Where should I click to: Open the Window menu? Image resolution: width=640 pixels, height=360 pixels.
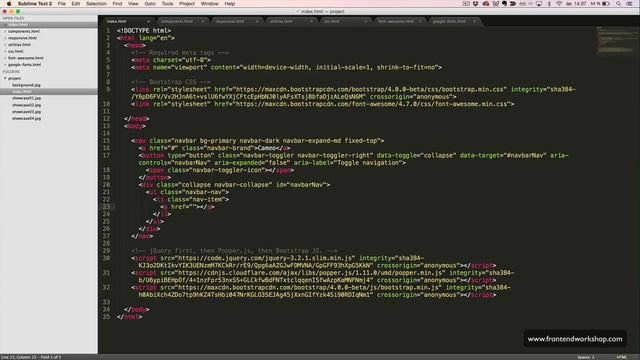[x=209, y=4]
